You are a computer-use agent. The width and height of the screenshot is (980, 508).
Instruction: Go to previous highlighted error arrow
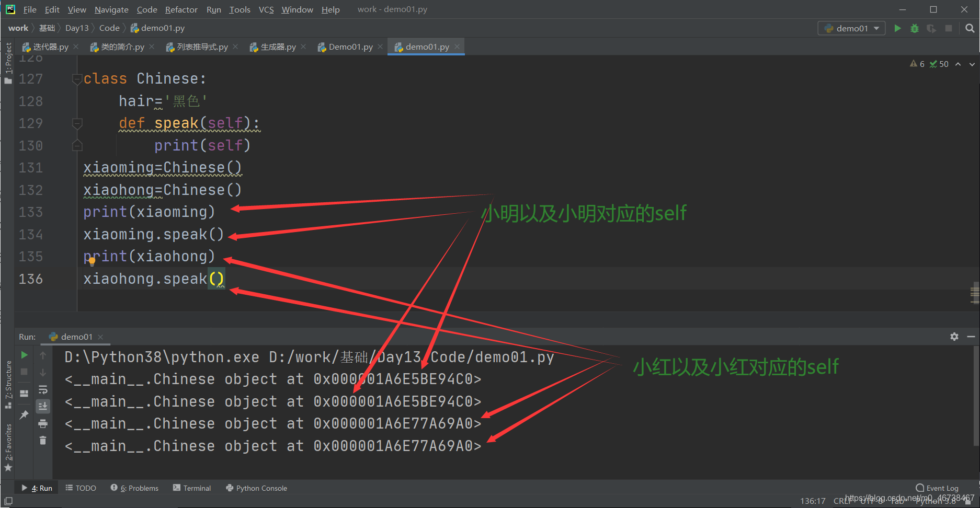(958, 64)
